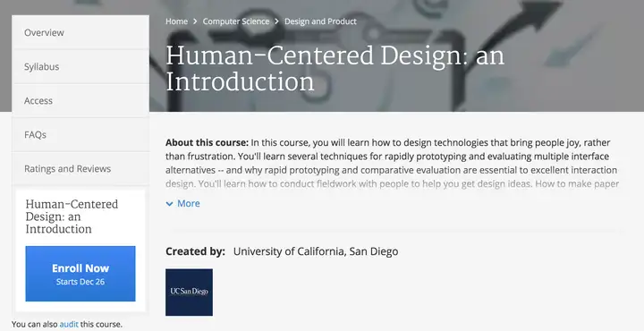
Task: Open the Syllabus sidebar tab
Action: point(80,66)
